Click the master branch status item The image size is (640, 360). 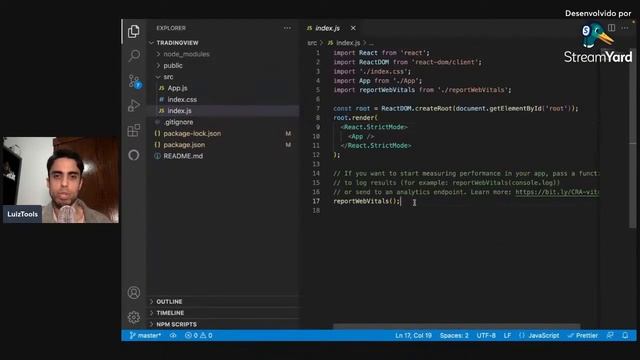(x=145, y=336)
